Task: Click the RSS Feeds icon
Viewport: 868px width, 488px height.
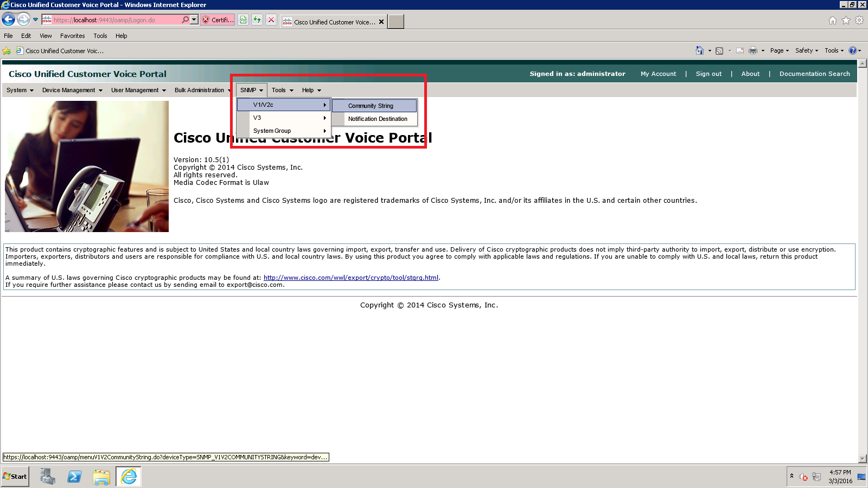Action: [x=719, y=50]
